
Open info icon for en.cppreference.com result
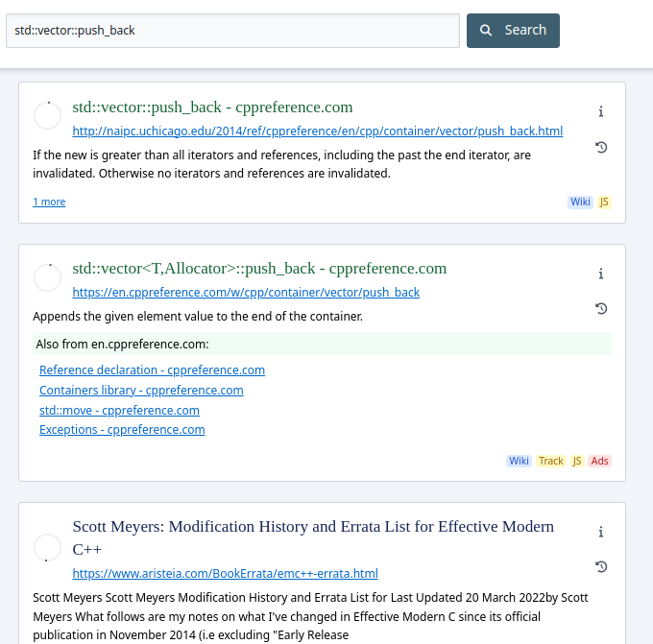600,274
